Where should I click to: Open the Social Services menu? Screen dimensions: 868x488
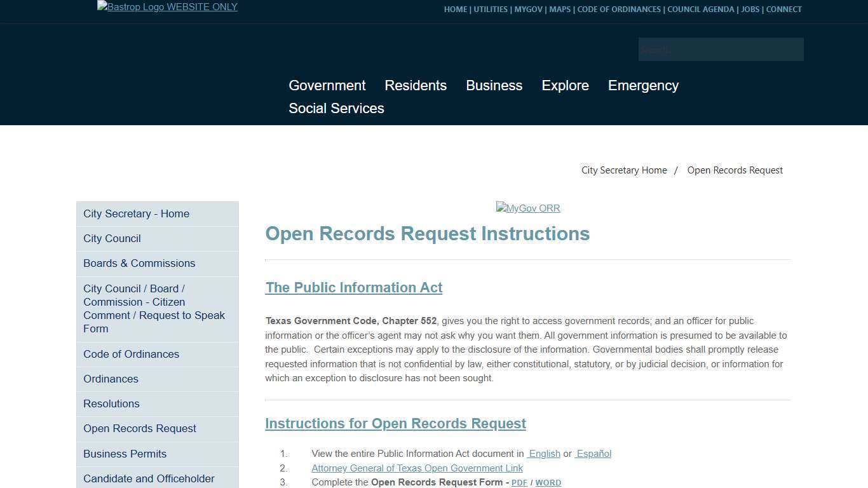[336, 109]
